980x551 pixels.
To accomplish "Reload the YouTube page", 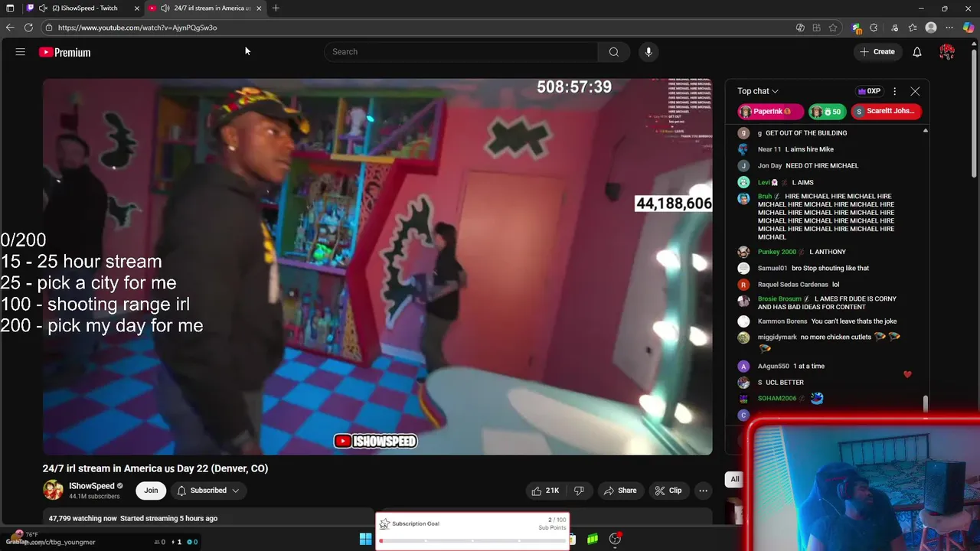I will pos(28,28).
